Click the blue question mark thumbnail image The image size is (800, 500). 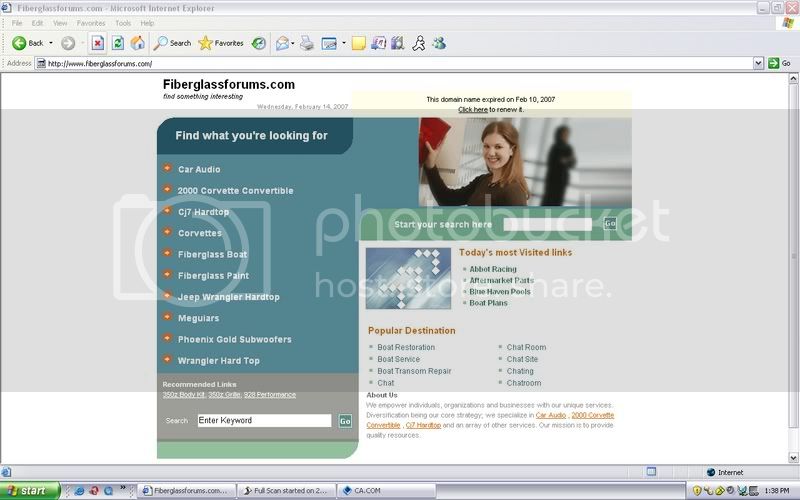(x=408, y=279)
